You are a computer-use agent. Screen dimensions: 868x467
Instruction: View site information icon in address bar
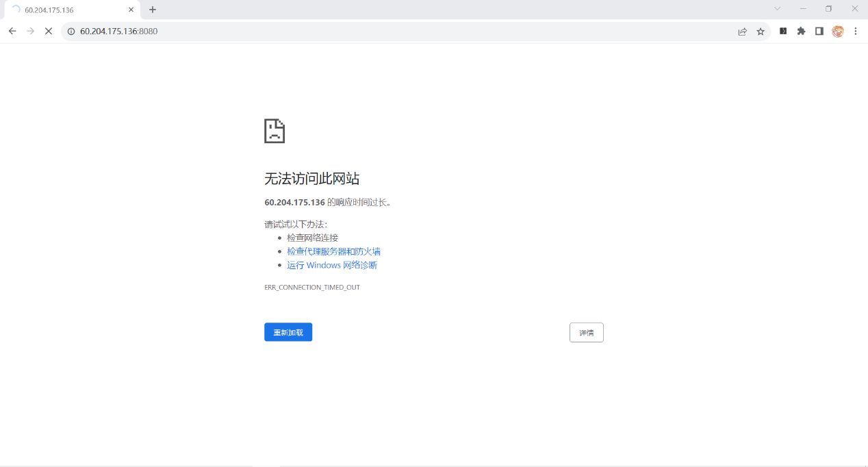(71, 31)
